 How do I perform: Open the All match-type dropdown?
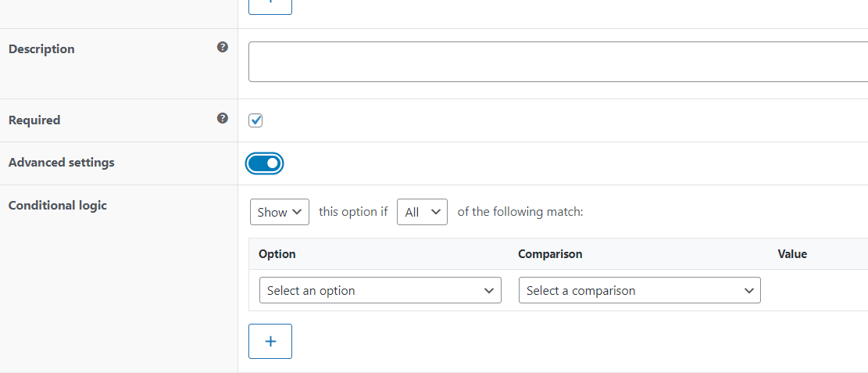point(422,212)
